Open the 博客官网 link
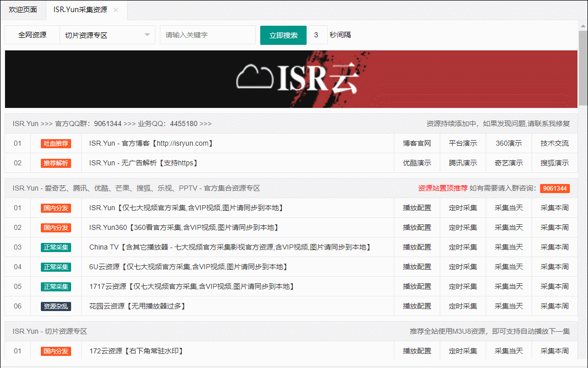The image size is (588, 368). 417,144
